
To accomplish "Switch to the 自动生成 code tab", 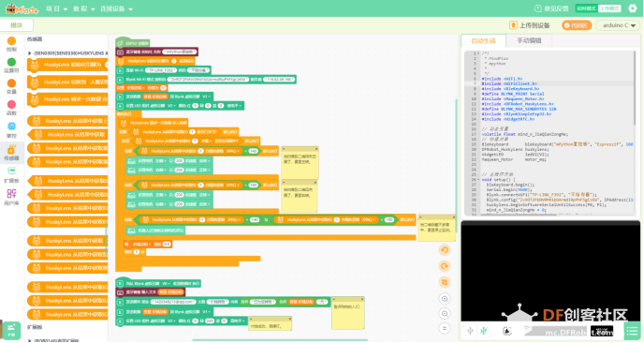I will pyautogui.click(x=483, y=40).
